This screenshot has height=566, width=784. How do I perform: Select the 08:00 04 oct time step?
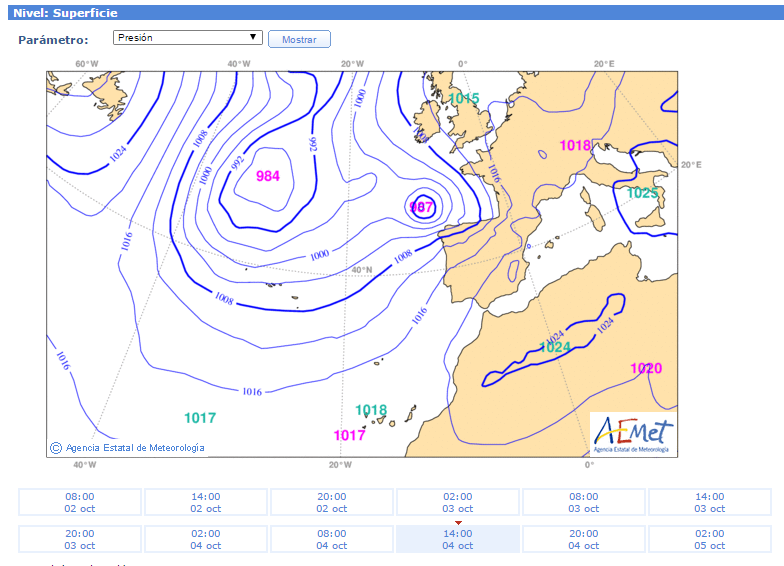(x=332, y=539)
